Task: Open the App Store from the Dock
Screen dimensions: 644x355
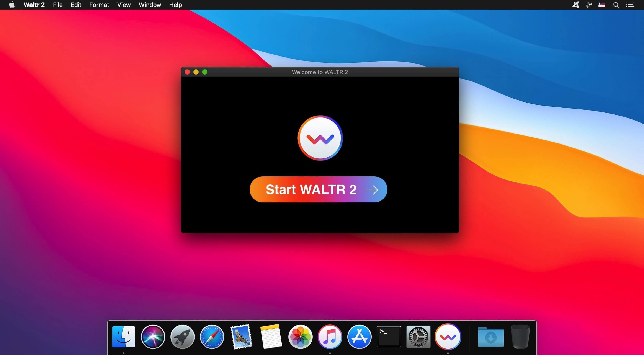Action: [x=360, y=337]
